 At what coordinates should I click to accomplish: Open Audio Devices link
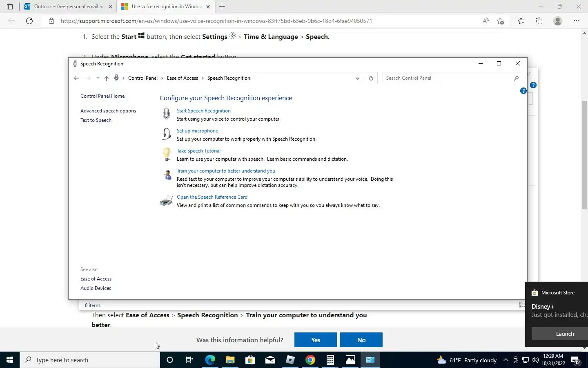pyautogui.click(x=96, y=288)
